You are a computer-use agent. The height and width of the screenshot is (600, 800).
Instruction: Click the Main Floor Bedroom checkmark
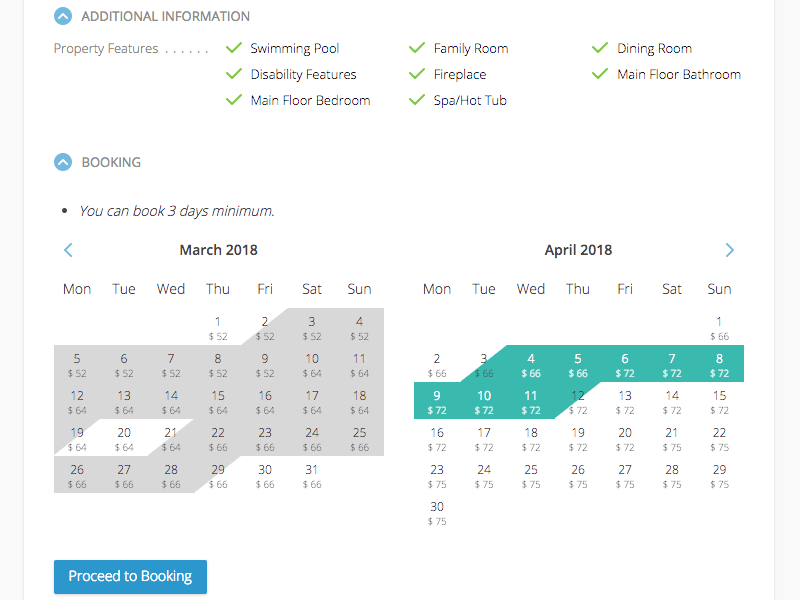234,100
